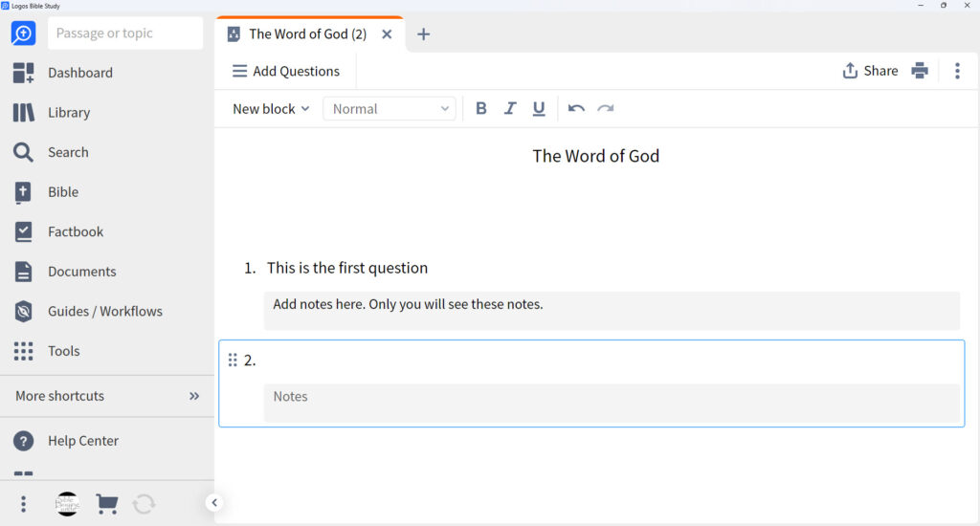Click the Add Questions button
The width and height of the screenshot is (980, 526).
285,71
